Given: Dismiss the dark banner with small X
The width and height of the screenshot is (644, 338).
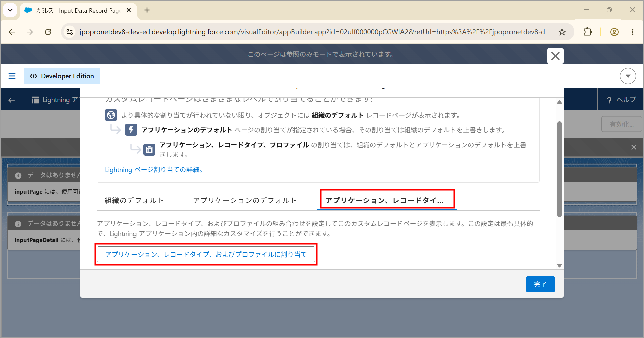Looking at the screenshot, I should coord(634,147).
